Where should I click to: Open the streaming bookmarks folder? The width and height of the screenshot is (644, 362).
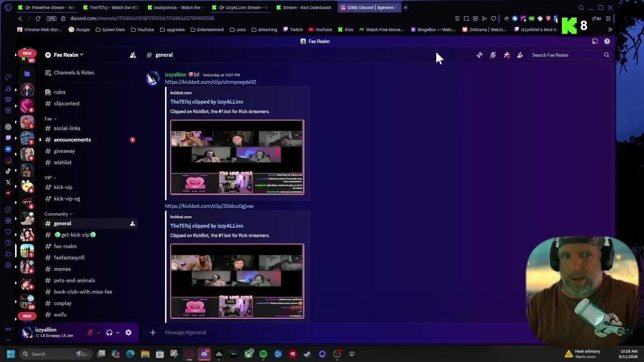coord(264,30)
